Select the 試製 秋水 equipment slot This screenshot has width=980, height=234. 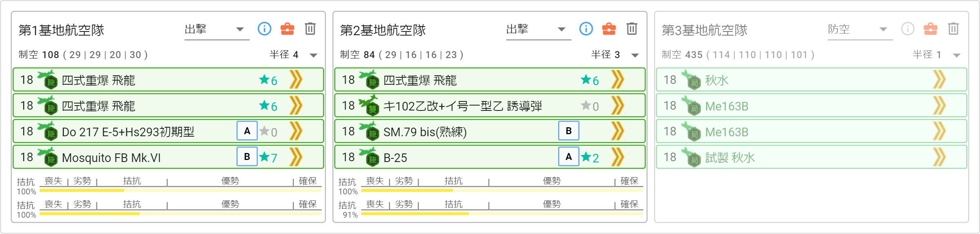click(811, 157)
